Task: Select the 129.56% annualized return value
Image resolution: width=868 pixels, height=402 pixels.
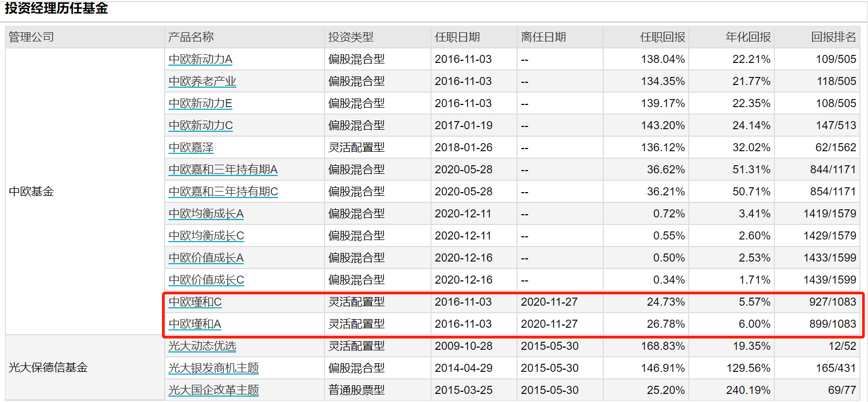Action: (x=748, y=368)
